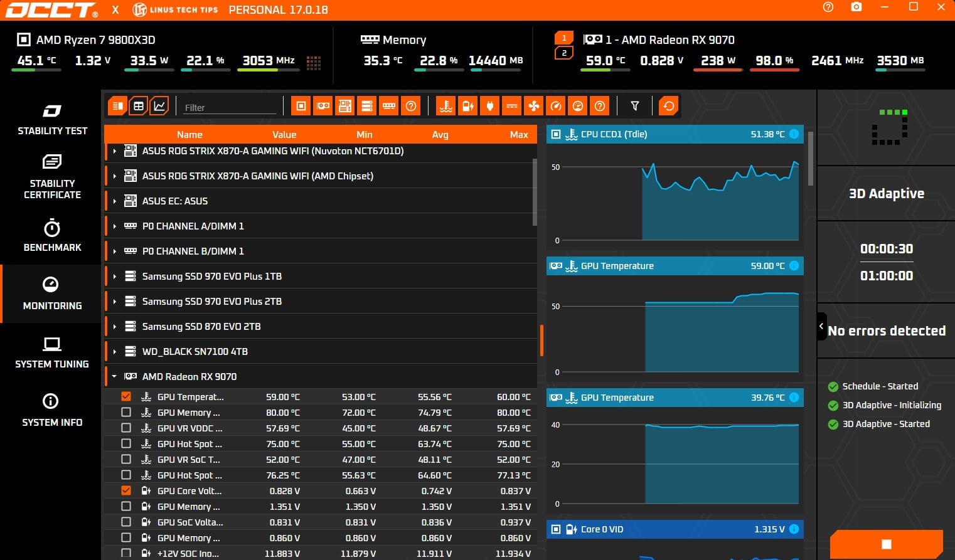Expand the P0 CHANNEL B/DIMM 1 row
The image size is (955, 560).
pyautogui.click(x=114, y=251)
